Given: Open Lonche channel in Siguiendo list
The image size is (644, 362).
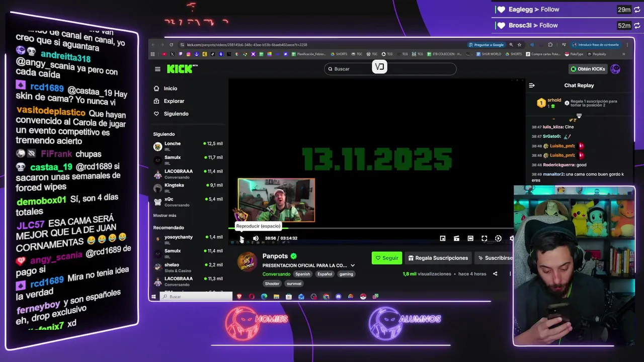Looking at the screenshot, I should [x=188, y=146].
